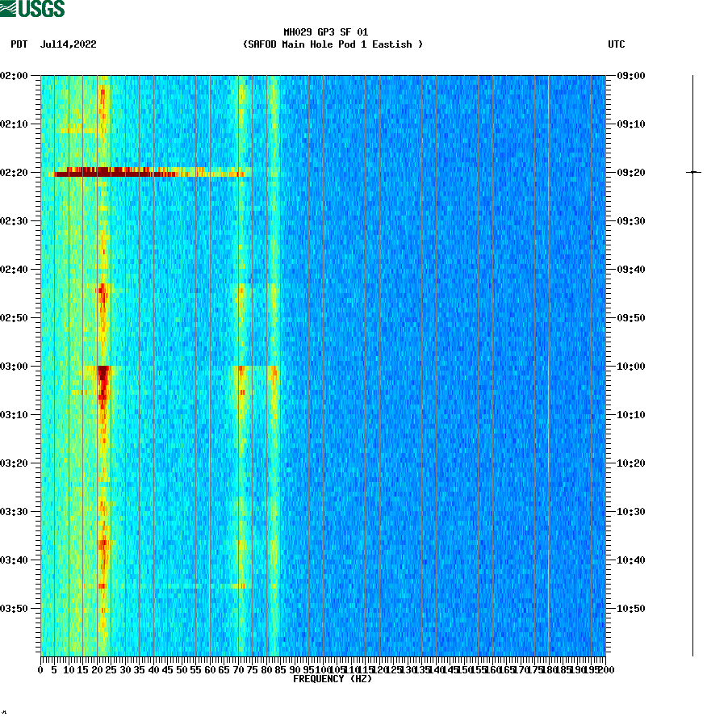The width and height of the screenshot is (728, 721).
Task: Click the tick mark on the right scale bar
Action: 692,172
